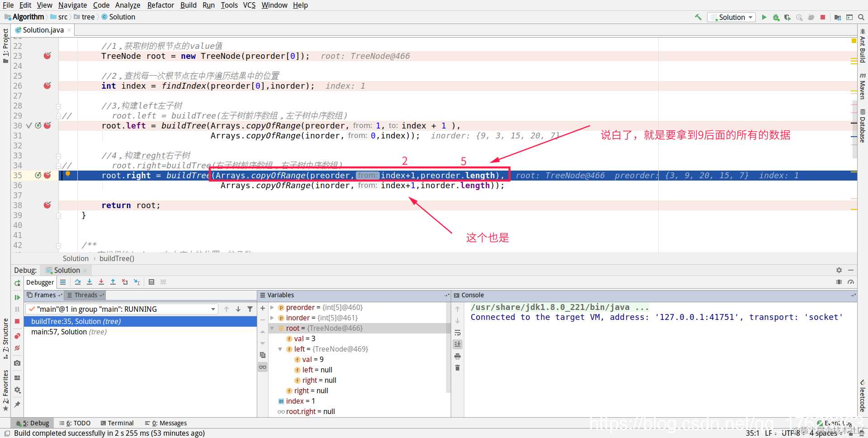This screenshot has width=868, height=438.
Task: Rerun Solution from the Debug panel
Action: tap(17, 283)
